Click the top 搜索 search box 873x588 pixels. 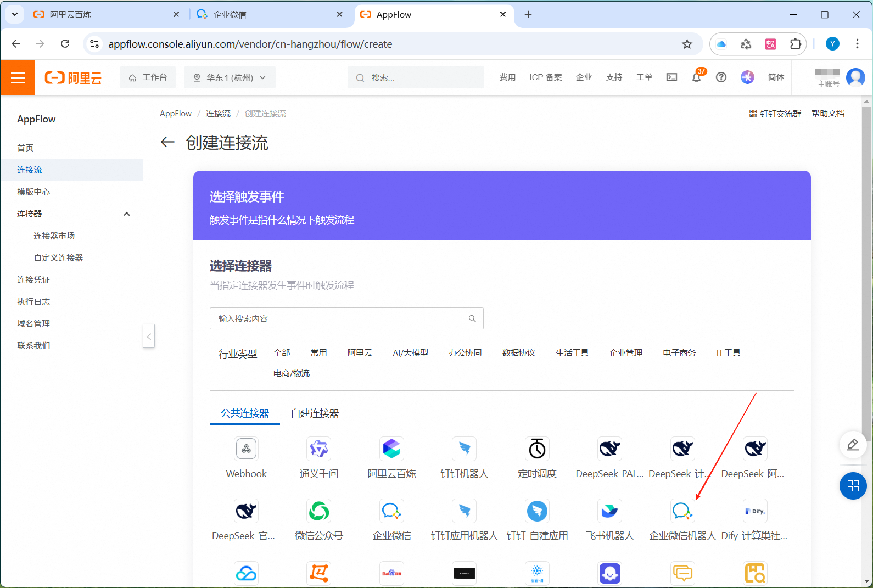click(416, 77)
